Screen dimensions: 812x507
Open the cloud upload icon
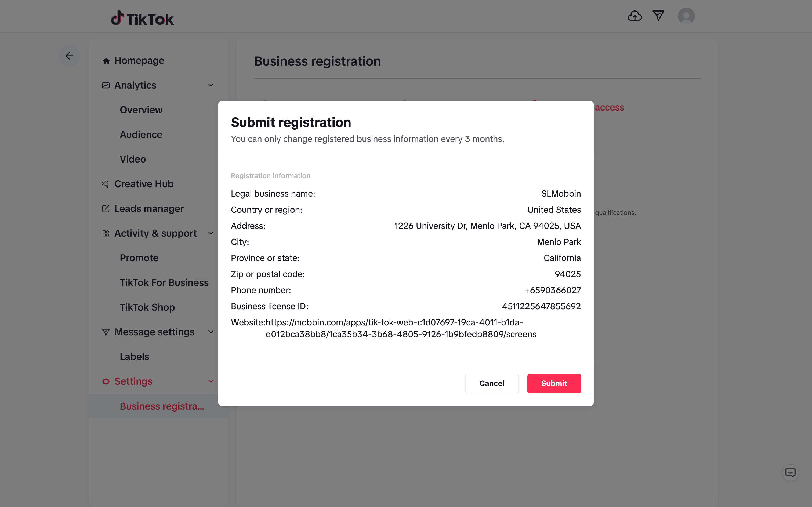pos(635,16)
